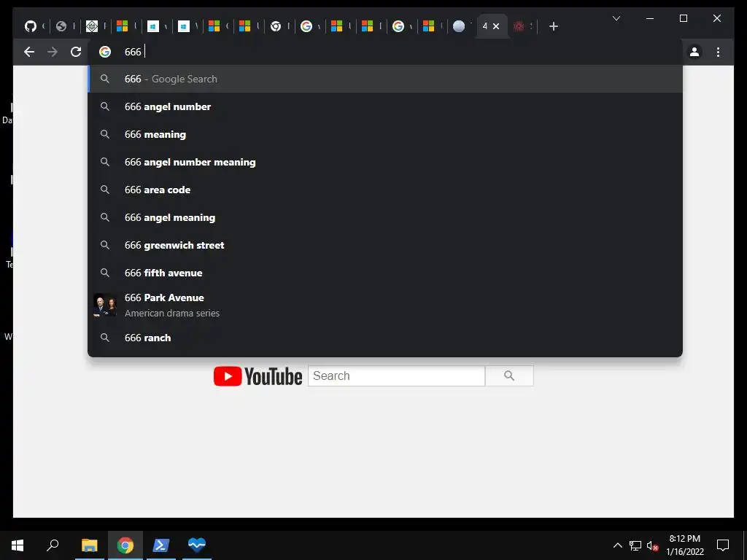747x560 pixels.
Task: Click the muted volume tray icon
Action: [x=652, y=545]
